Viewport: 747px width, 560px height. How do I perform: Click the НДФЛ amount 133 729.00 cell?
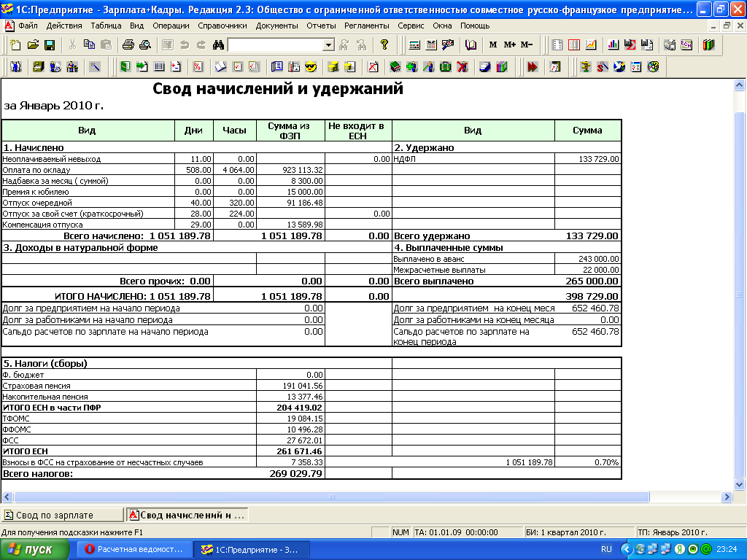click(588, 159)
